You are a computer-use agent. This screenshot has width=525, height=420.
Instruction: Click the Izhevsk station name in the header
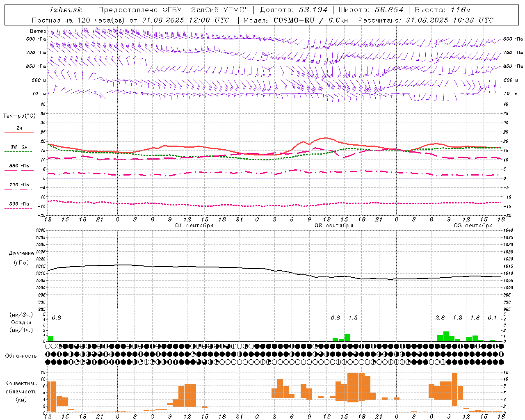click(66, 10)
